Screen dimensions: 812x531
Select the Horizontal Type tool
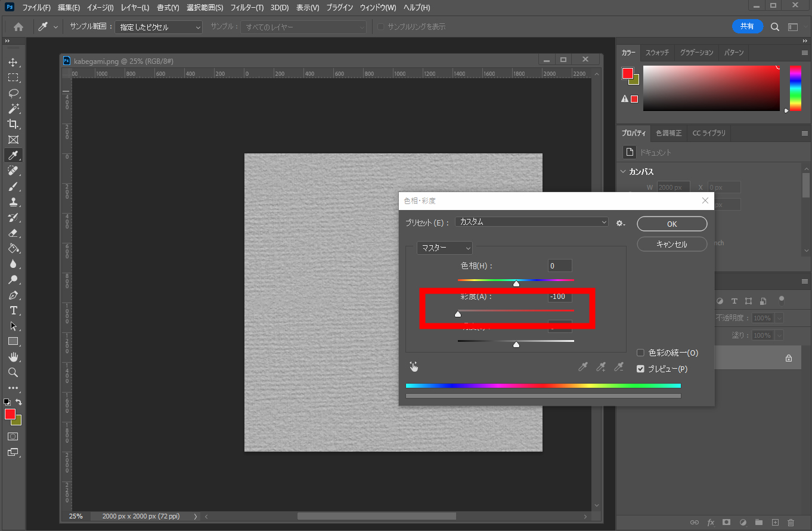(13, 310)
